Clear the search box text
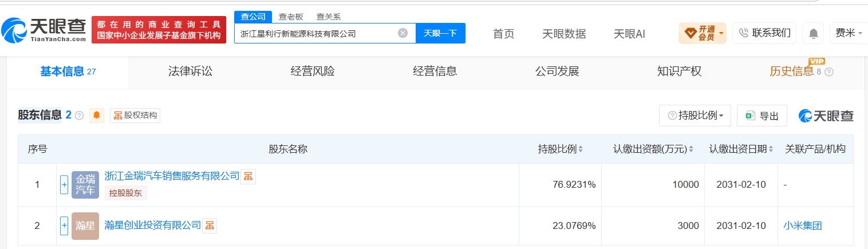Image resolution: width=868 pixels, height=249 pixels. click(x=403, y=33)
